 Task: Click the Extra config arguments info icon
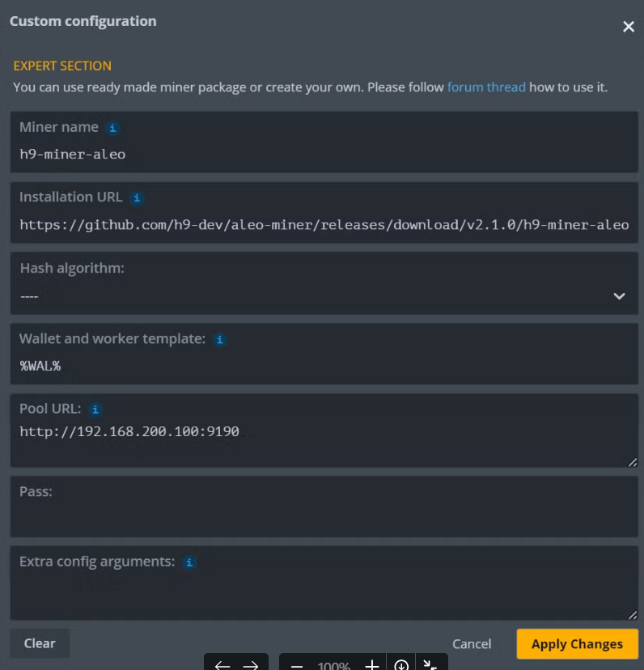189,562
